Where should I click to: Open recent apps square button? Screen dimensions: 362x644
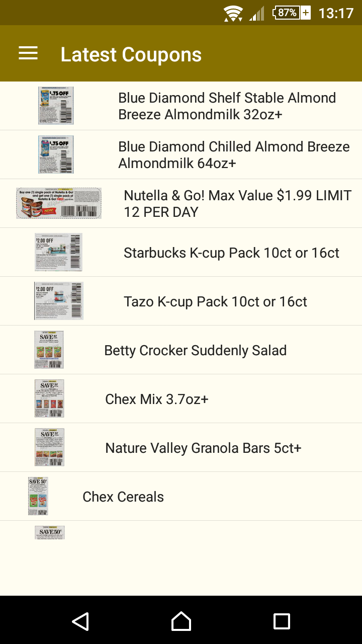(282, 621)
